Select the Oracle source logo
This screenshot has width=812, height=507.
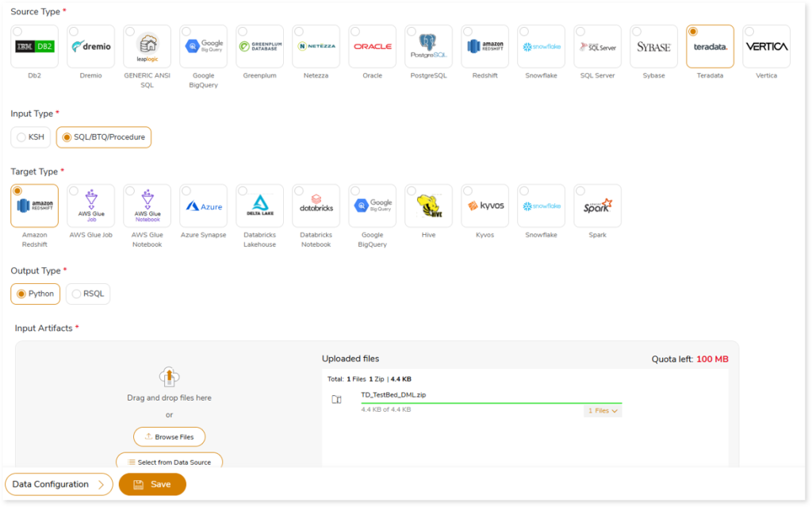pyautogui.click(x=373, y=47)
